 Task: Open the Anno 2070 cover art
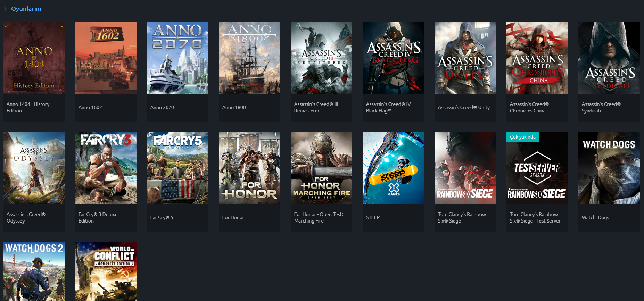(177, 58)
